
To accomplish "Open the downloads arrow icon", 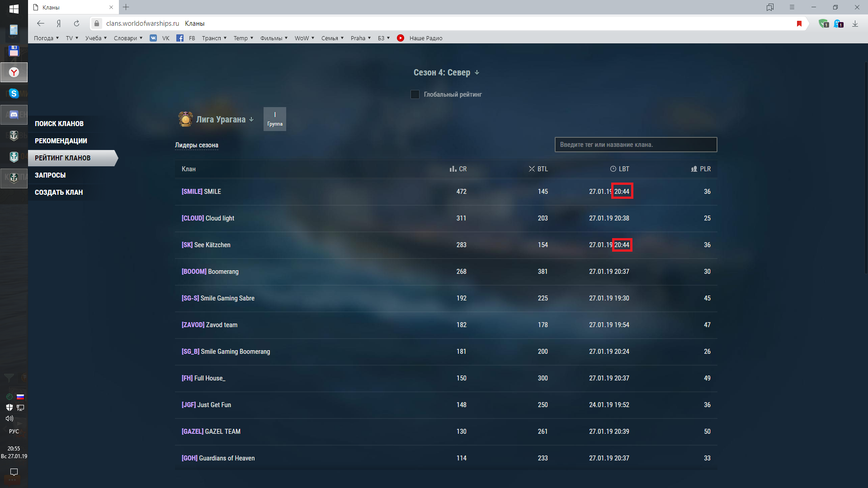I will tap(855, 23).
